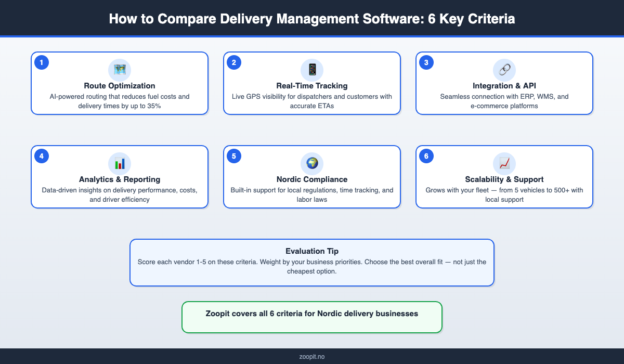Click the number 1 badge on Route Optimization
624x364 pixels.
42,62
